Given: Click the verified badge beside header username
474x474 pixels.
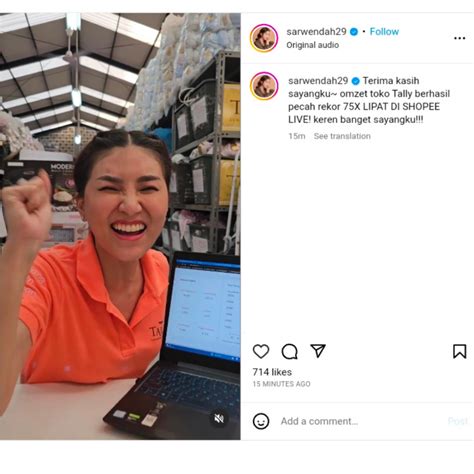Looking at the screenshot, I should 354,32.
